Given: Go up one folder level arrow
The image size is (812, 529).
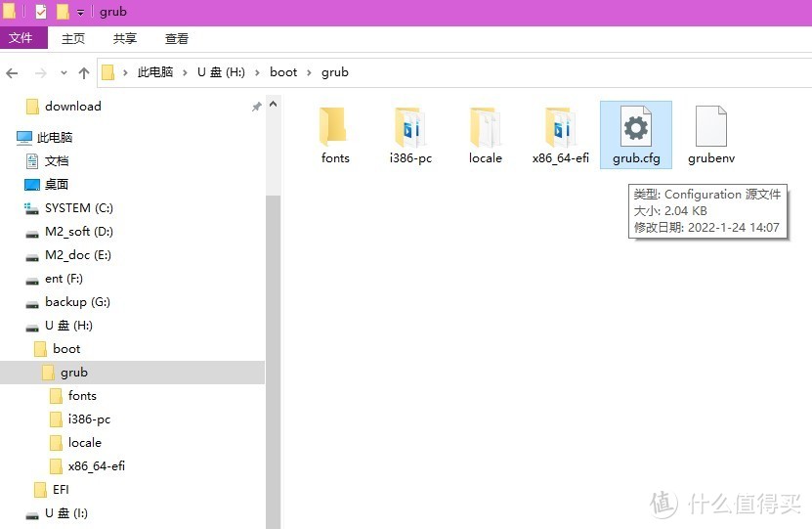Looking at the screenshot, I should click(x=84, y=73).
